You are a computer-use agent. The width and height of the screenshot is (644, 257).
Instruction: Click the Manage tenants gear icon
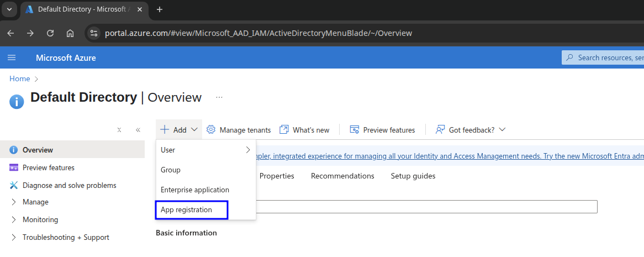click(211, 129)
